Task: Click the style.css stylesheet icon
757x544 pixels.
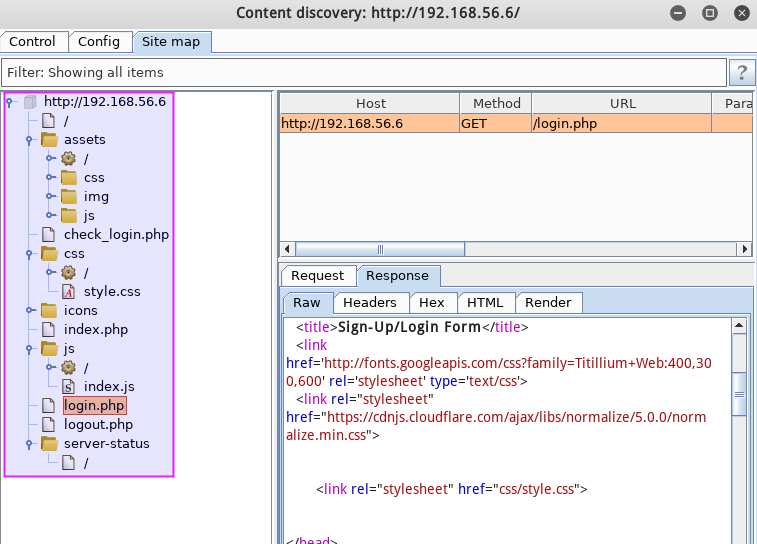Action: [x=69, y=292]
